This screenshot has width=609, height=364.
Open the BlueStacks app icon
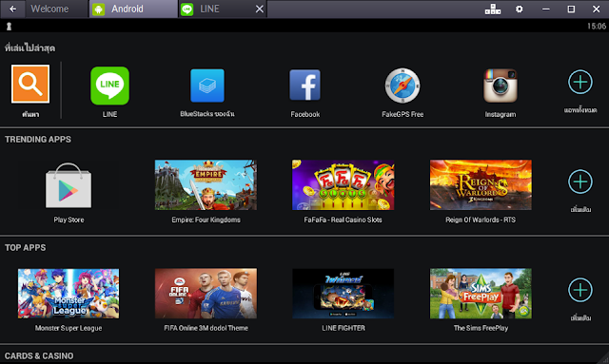click(207, 86)
